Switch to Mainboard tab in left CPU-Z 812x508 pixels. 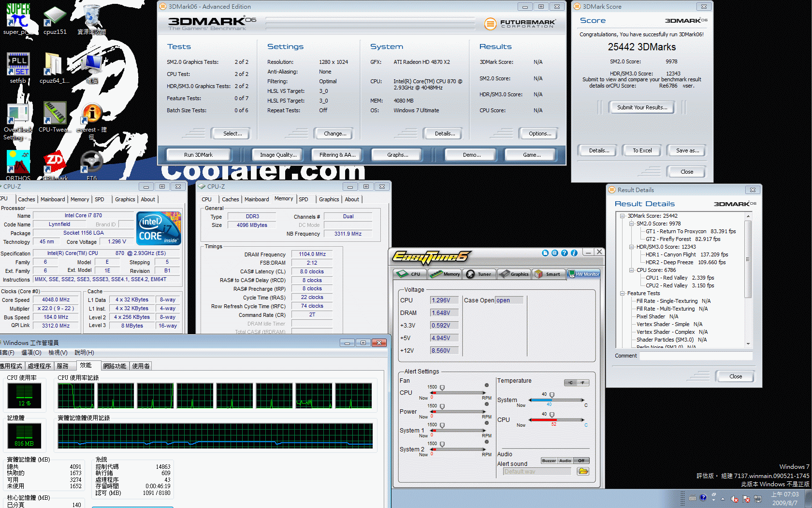click(x=53, y=199)
